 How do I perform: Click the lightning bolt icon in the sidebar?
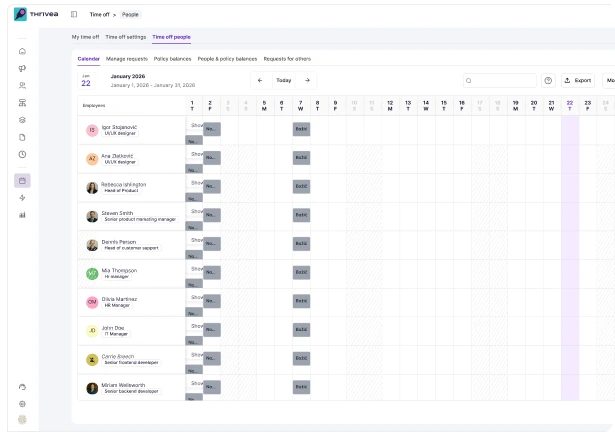[x=22, y=198]
